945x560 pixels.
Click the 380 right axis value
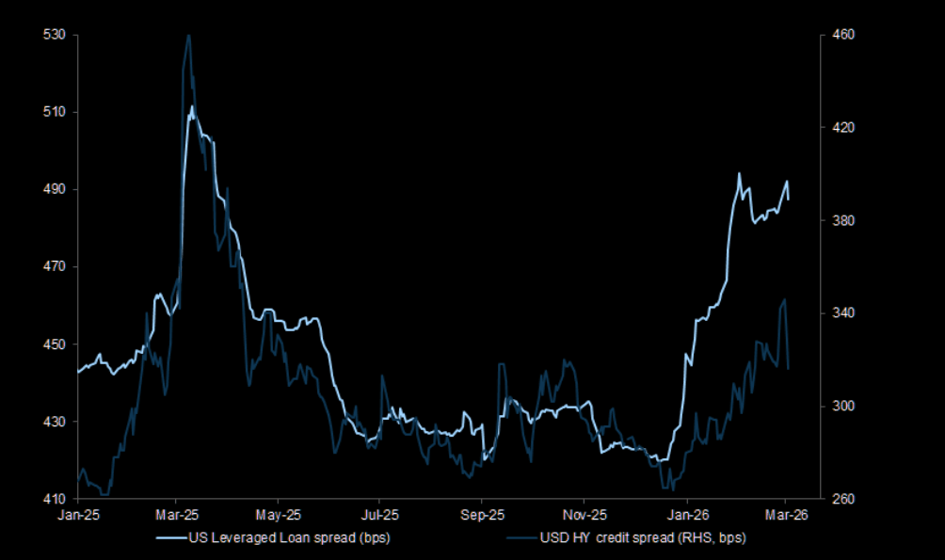coord(841,220)
